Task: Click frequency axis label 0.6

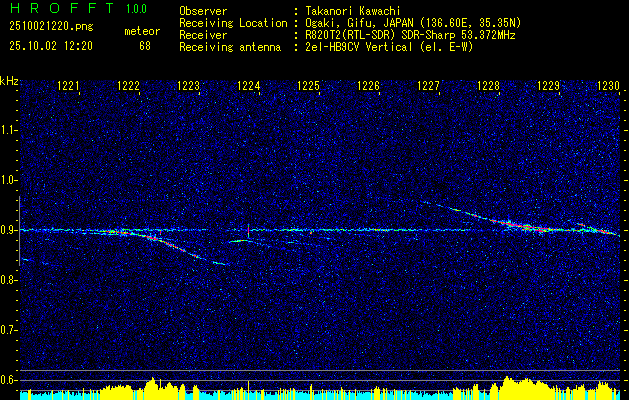Action: pyautogui.click(x=7, y=380)
